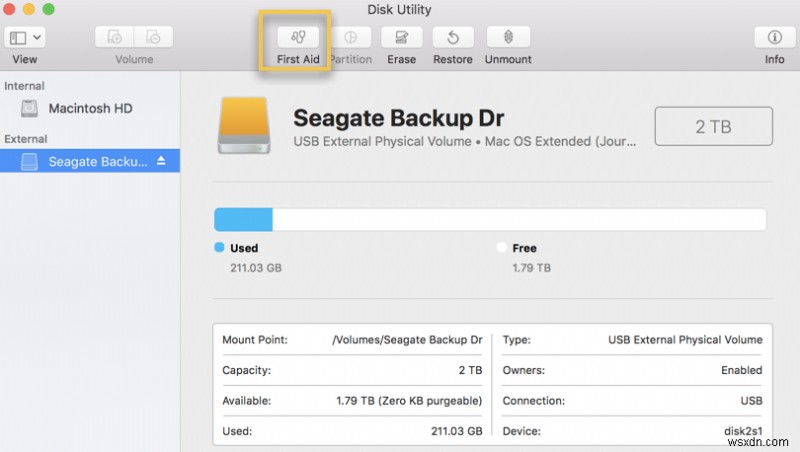Viewport: 800px width, 452px height.
Task: Click the Macintosh HD disk icon
Action: click(29, 108)
